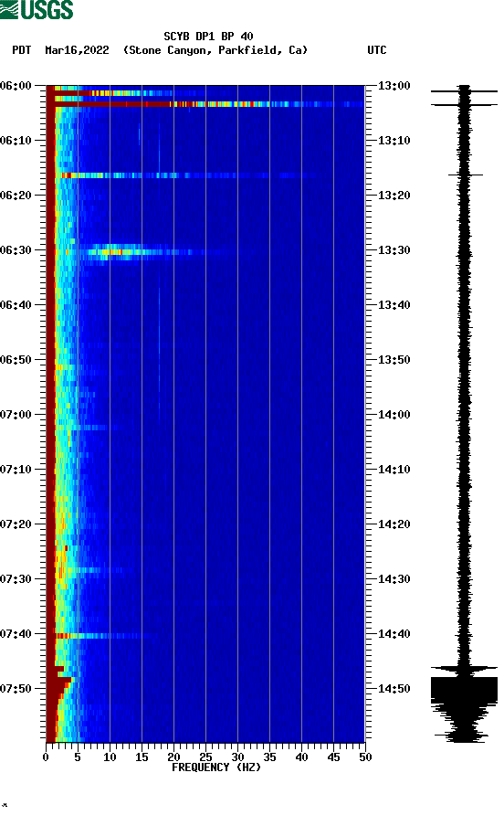The height and width of the screenshot is (815, 504).
Task: Click the 14:30 UTC time label
Action: 394,579
